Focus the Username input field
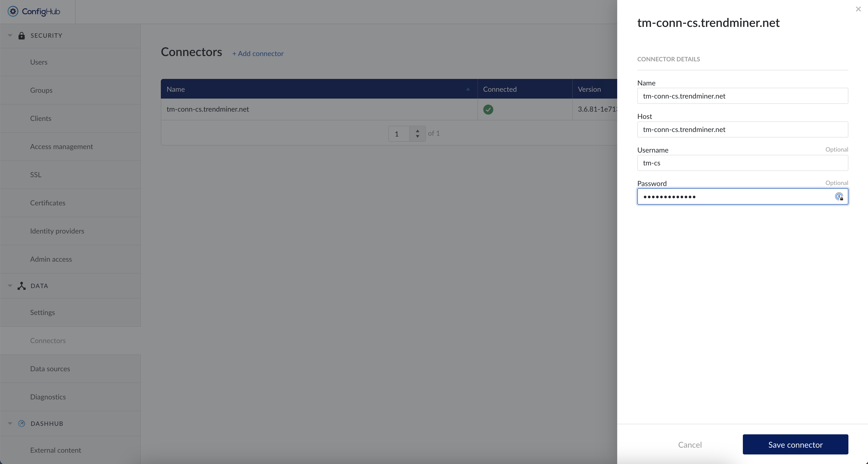The width and height of the screenshot is (868, 464). tap(742, 163)
